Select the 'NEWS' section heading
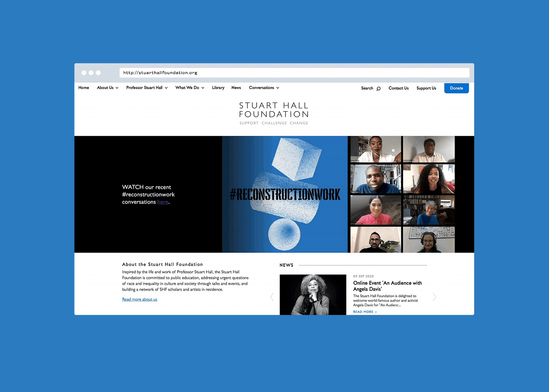This screenshot has width=549, height=392. [286, 265]
